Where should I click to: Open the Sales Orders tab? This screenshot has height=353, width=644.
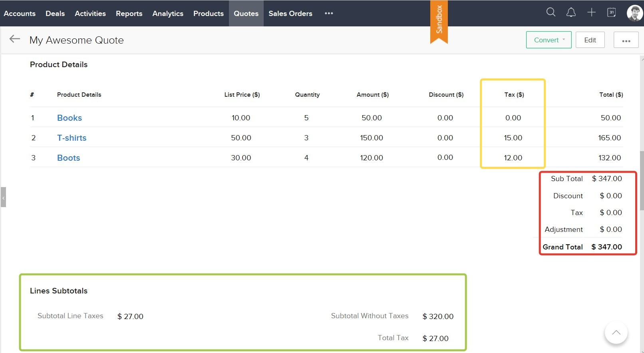[x=290, y=13]
